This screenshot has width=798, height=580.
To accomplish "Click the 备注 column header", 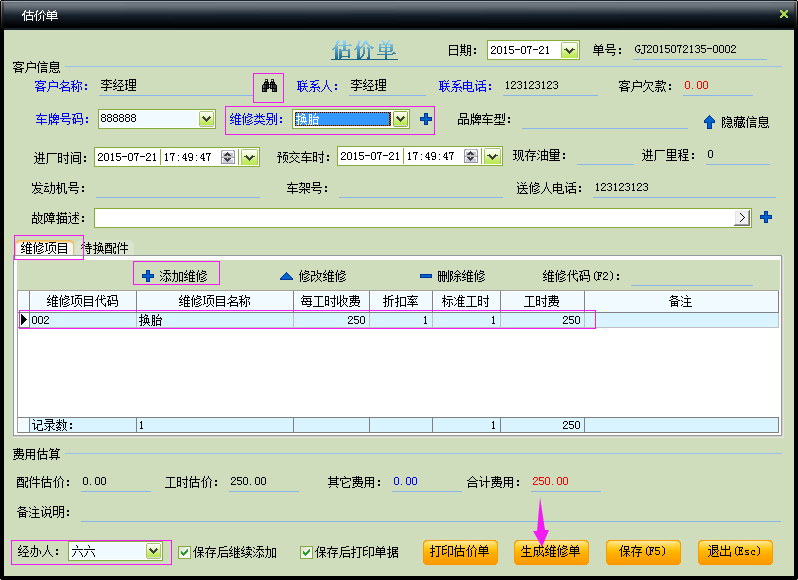I will pos(681,301).
